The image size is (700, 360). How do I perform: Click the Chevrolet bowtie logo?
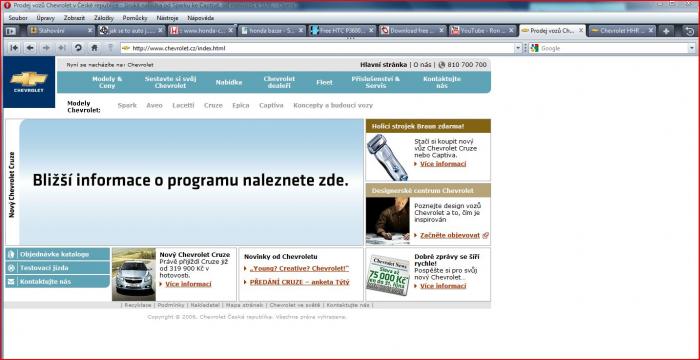pyautogui.click(x=29, y=81)
